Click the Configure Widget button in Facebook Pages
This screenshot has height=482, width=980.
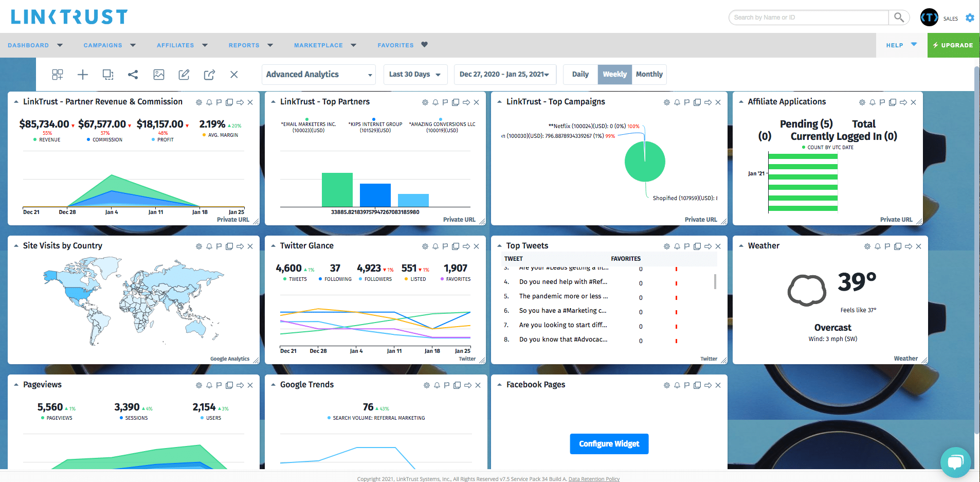[x=609, y=443]
